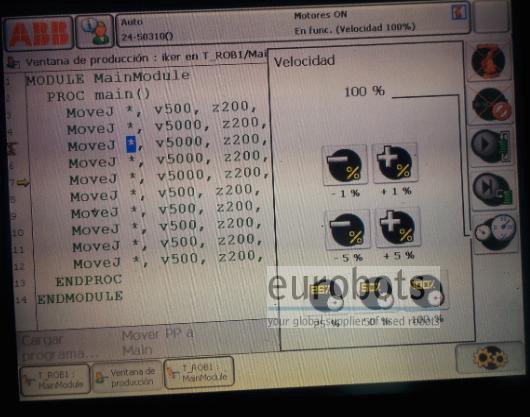Click the blank button right of status bar
Viewport: 530px width, 417px height.
(491, 17)
